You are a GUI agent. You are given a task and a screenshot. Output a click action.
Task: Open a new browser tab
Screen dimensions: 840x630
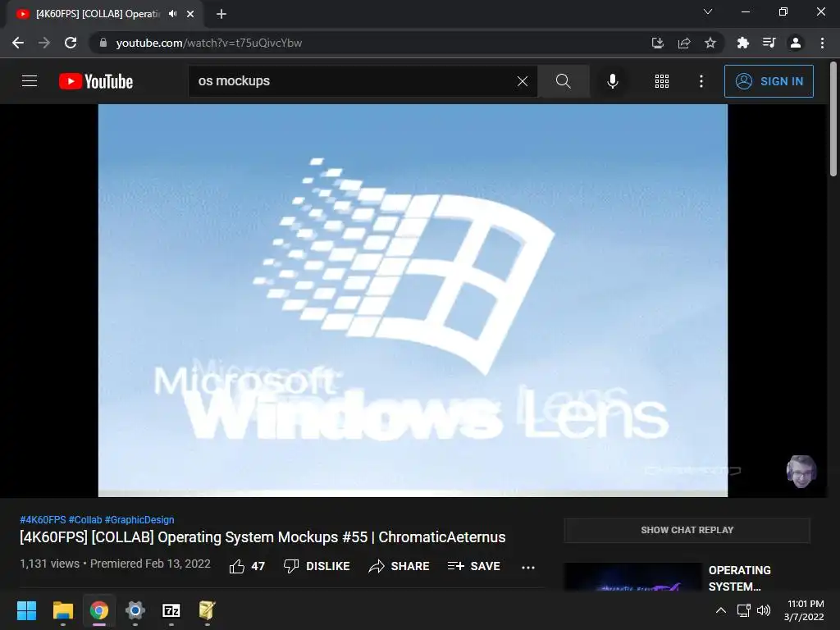tap(221, 14)
